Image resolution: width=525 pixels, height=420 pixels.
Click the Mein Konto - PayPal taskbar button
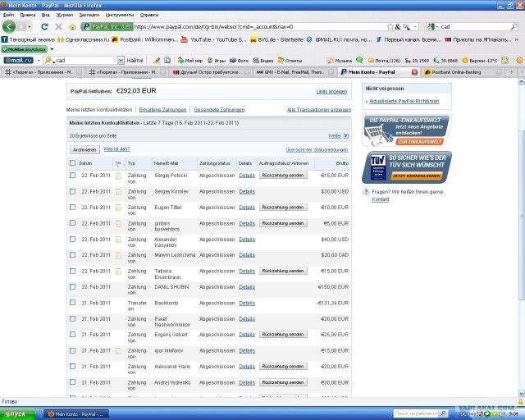(x=76, y=414)
